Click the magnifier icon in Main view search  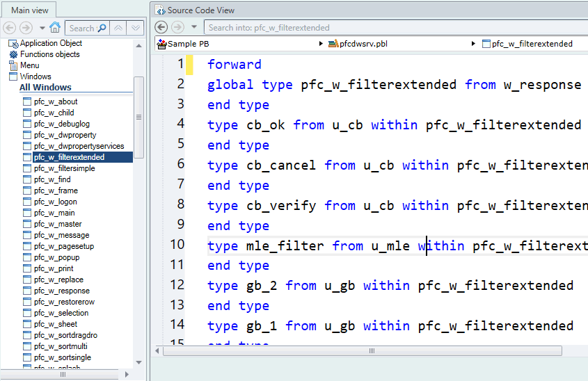click(x=102, y=28)
